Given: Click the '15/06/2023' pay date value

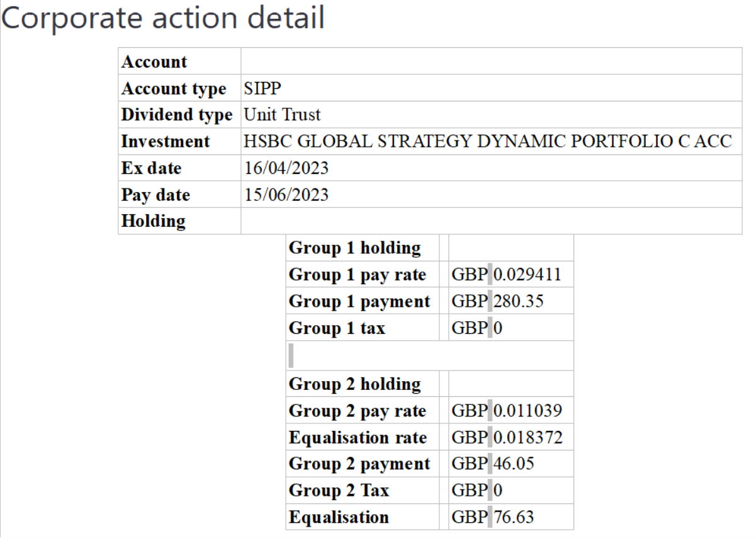Looking at the screenshot, I should pos(286,195).
